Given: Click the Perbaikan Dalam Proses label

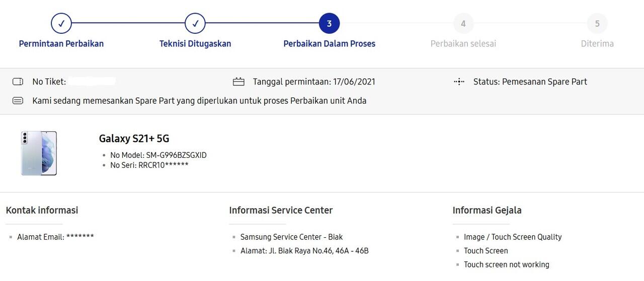Looking at the screenshot, I should (x=330, y=44).
